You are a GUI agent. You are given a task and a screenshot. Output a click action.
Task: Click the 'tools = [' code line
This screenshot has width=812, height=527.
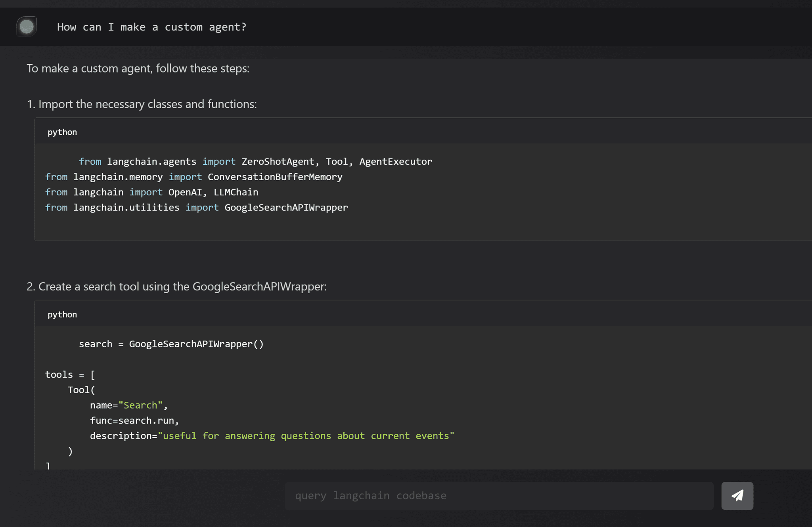70,374
